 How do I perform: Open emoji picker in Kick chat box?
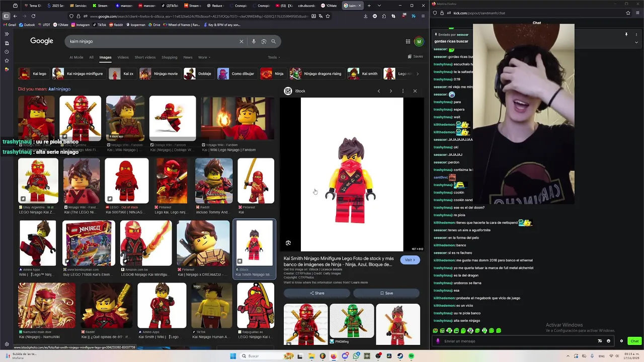(608, 341)
